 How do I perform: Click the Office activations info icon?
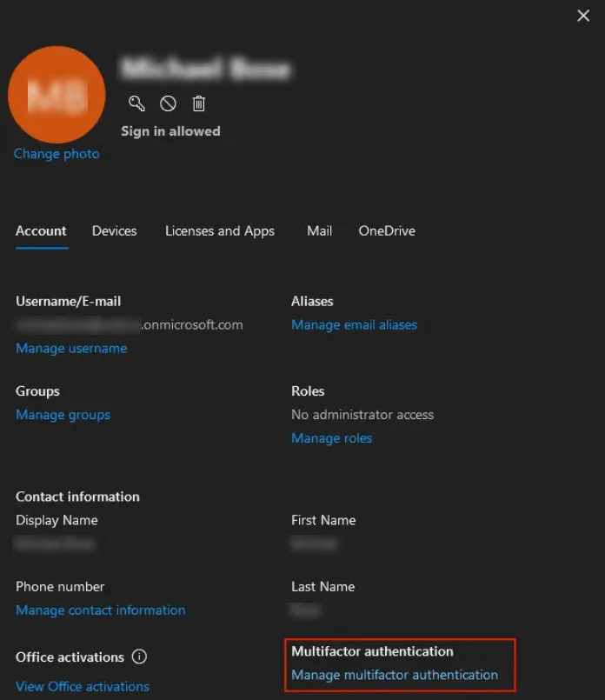click(x=139, y=657)
